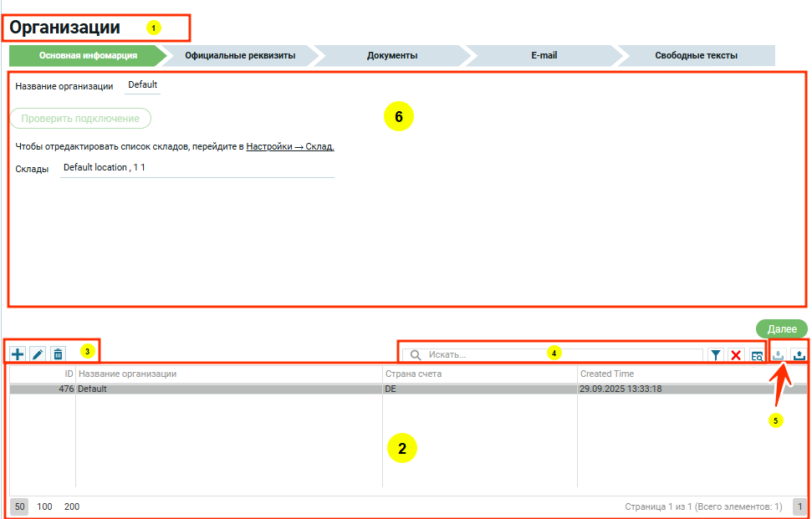Open the advanced search icon beside the red X

757,355
